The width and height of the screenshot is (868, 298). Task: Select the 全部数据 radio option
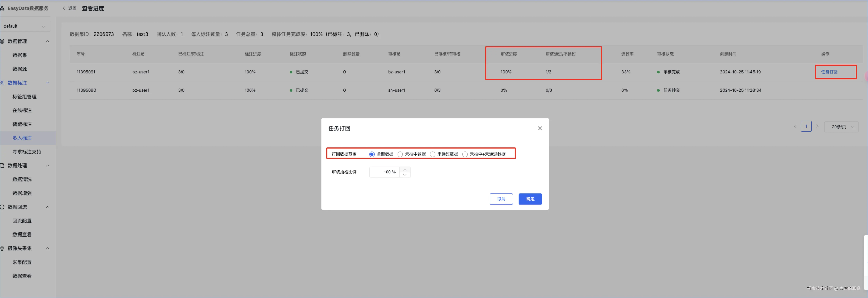(372, 154)
